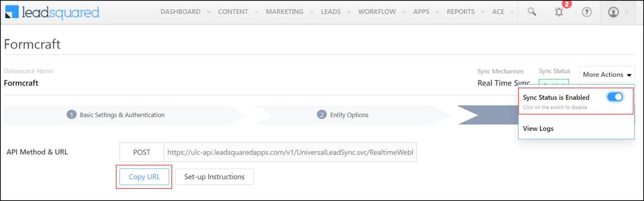Open the REPORTS menu
The height and width of the screenshot is (201, 644).
pos(461,12)
